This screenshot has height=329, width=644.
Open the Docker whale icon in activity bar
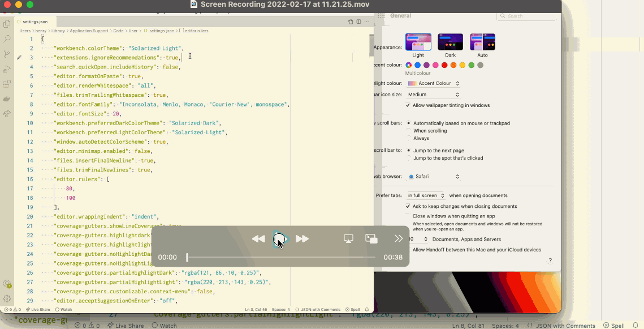7,99
